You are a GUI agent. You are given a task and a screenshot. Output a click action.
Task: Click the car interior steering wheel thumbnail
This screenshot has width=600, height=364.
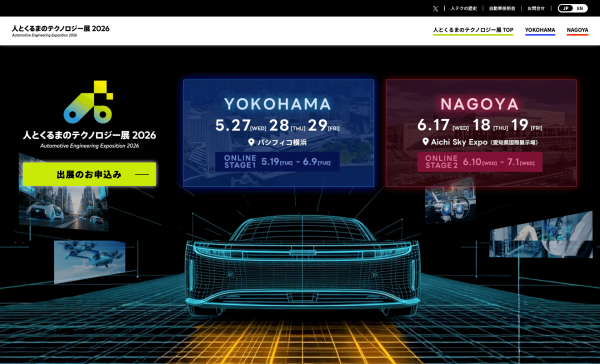(450, 202)
